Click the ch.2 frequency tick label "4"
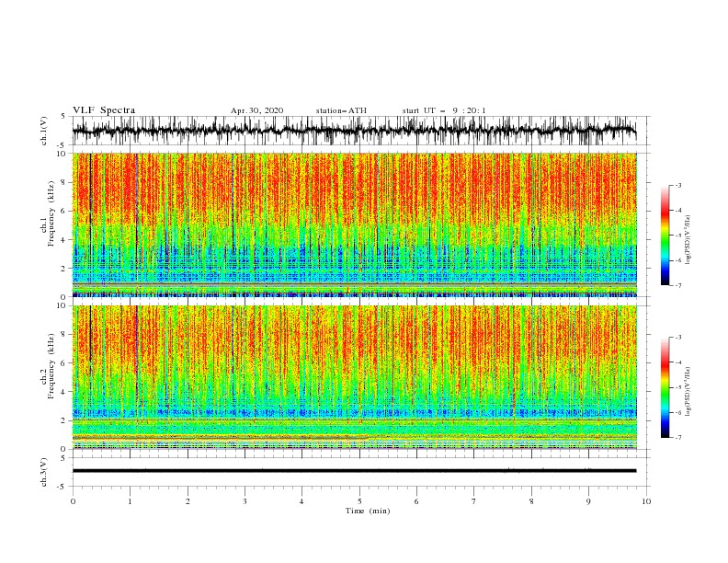The image size is (728, 563). pos(63,392)
